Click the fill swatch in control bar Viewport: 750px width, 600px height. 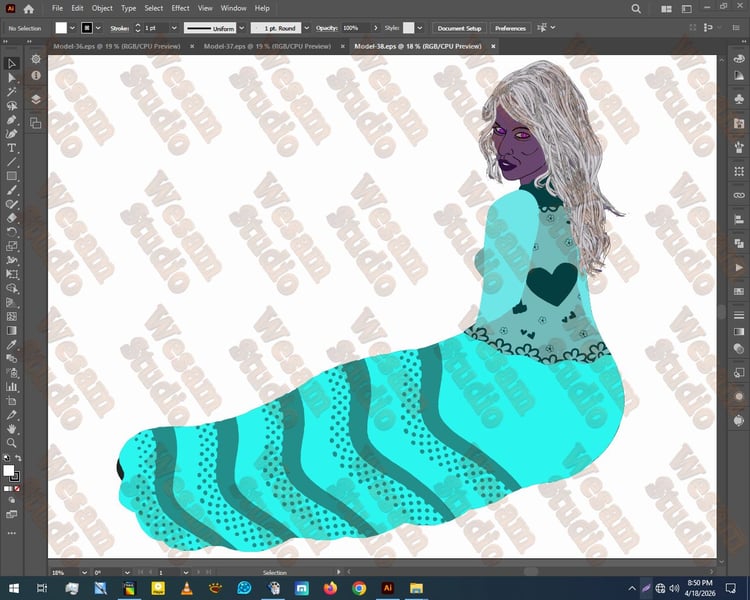(61, 28)
